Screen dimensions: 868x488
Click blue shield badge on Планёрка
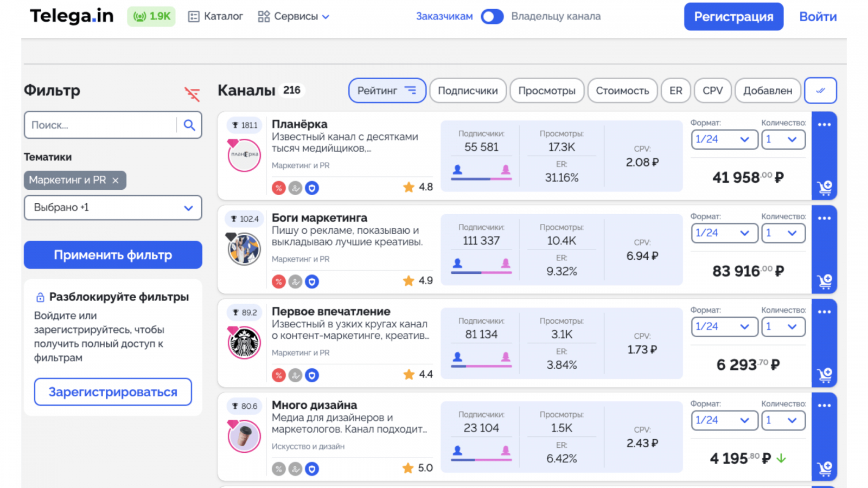tap(312, 188)
